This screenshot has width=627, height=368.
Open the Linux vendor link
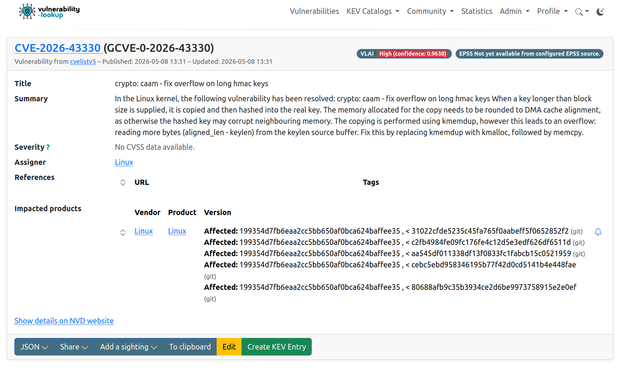click(144, 231)
